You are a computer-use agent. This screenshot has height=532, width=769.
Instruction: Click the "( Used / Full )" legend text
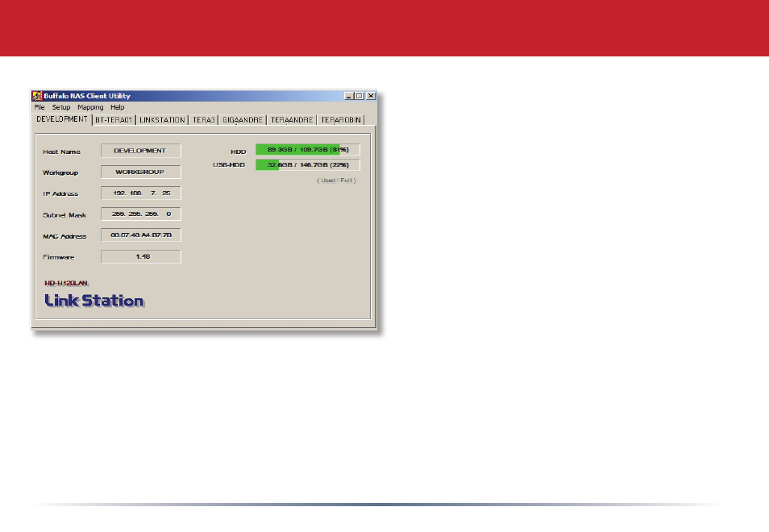(x=336, y=181)
